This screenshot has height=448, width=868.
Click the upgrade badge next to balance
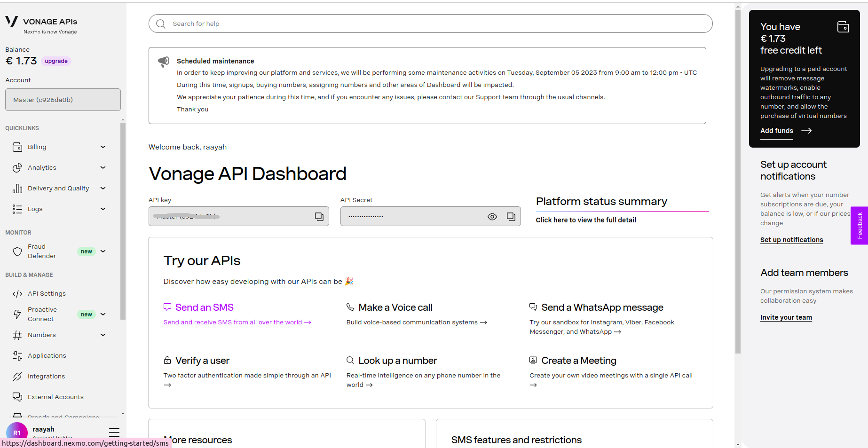56,61
